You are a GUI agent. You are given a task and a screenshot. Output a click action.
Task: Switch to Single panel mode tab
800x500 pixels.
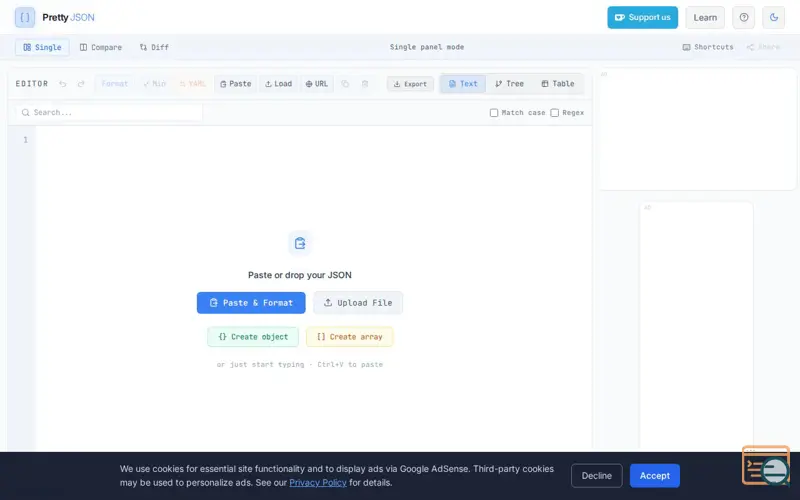coord(42,47)
